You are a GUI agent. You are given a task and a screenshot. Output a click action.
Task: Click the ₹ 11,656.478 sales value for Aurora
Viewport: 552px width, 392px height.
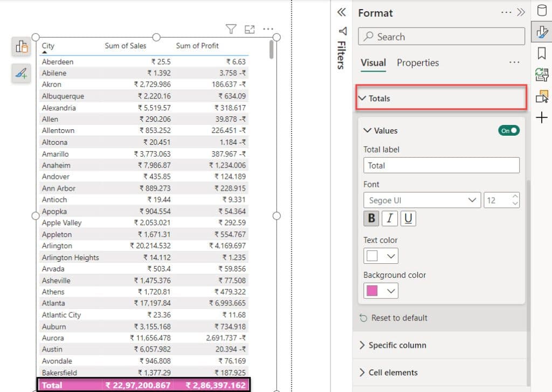coord(150,338)
